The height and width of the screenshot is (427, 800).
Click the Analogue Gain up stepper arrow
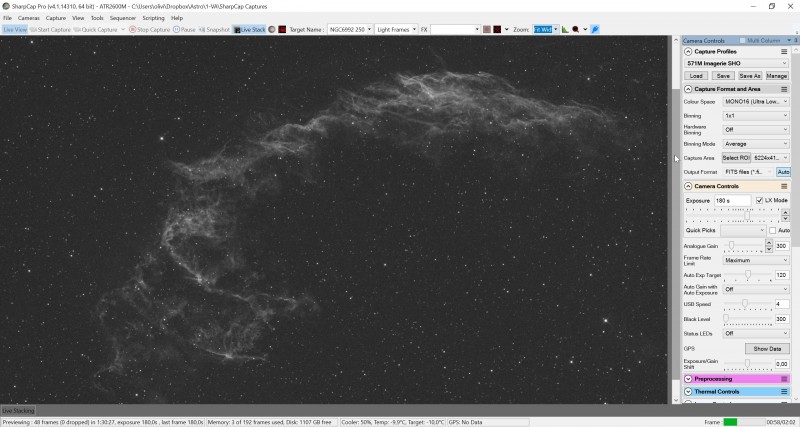click(x=769, y=243)
